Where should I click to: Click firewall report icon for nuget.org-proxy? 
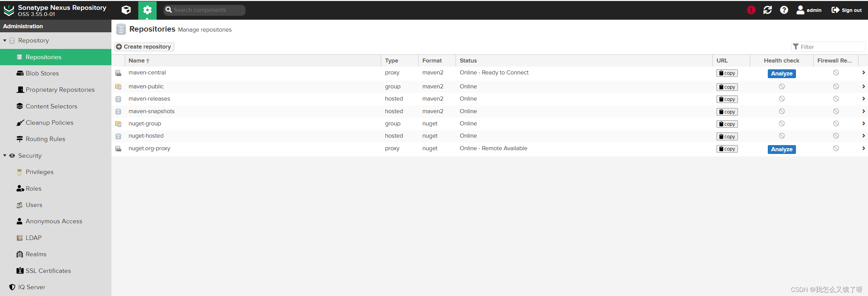(x=836, y=148)
